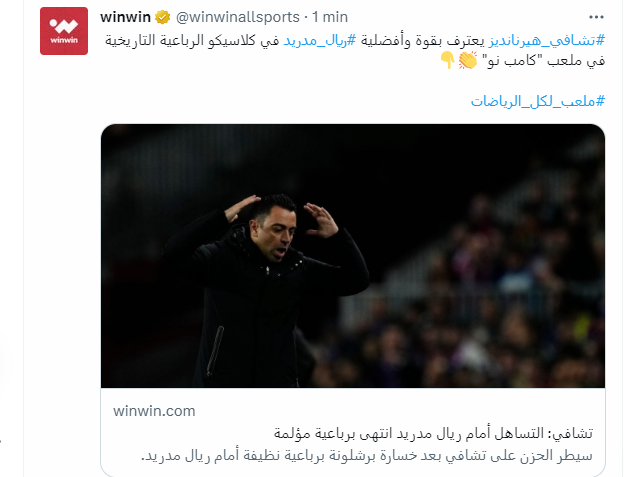Click the white winwin logo inside the red avatar
Image resolution: width=624 pixels, height=477 pixels.
click(x=64, y=29)
